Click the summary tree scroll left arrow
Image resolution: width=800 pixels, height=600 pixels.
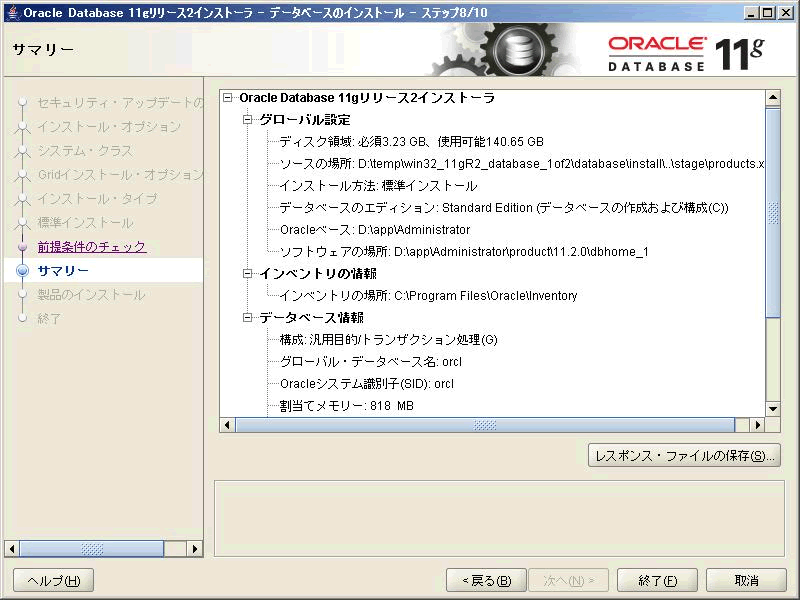(x=228, y=425)
